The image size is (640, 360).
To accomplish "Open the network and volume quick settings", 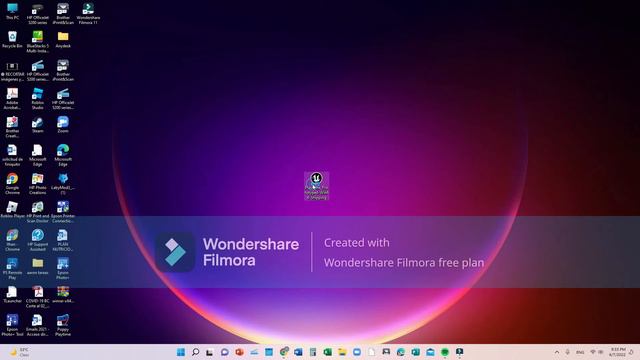I will 597,352.
